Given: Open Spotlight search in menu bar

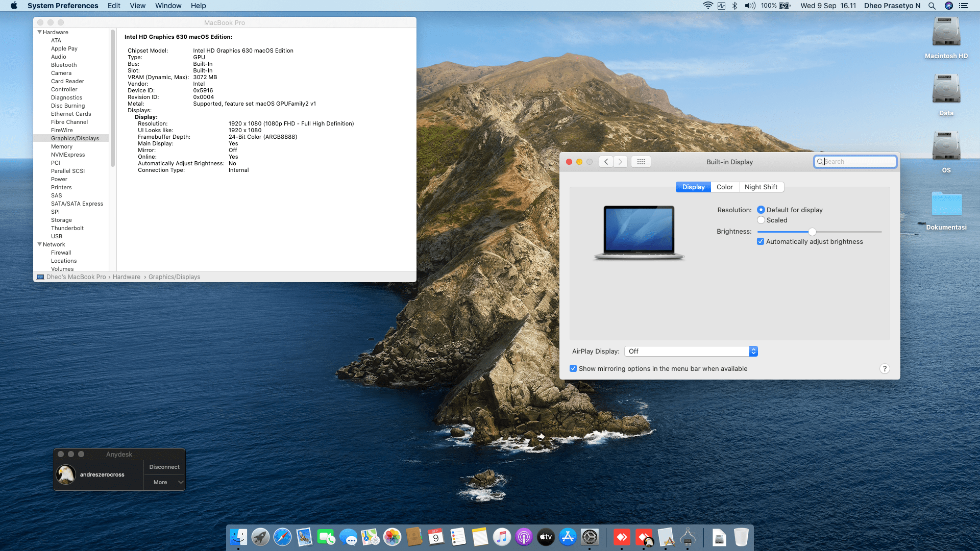Looking at the screenshot, I should pos(932,6).
